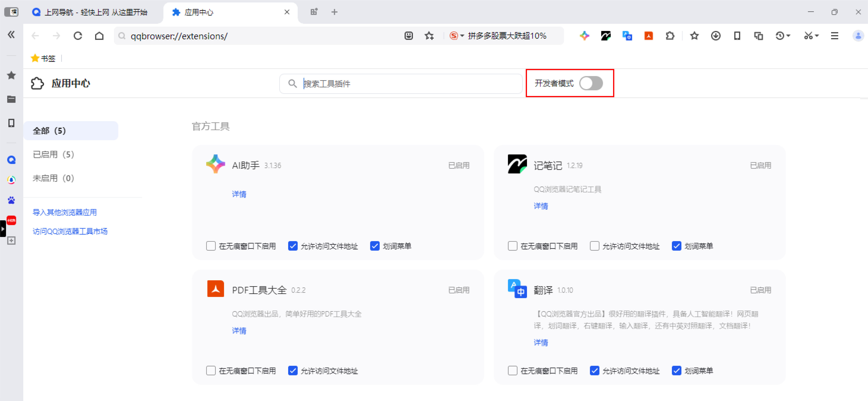Click the reader face icon in address bar
Viewport: 868px width, 401px height.
408,36
